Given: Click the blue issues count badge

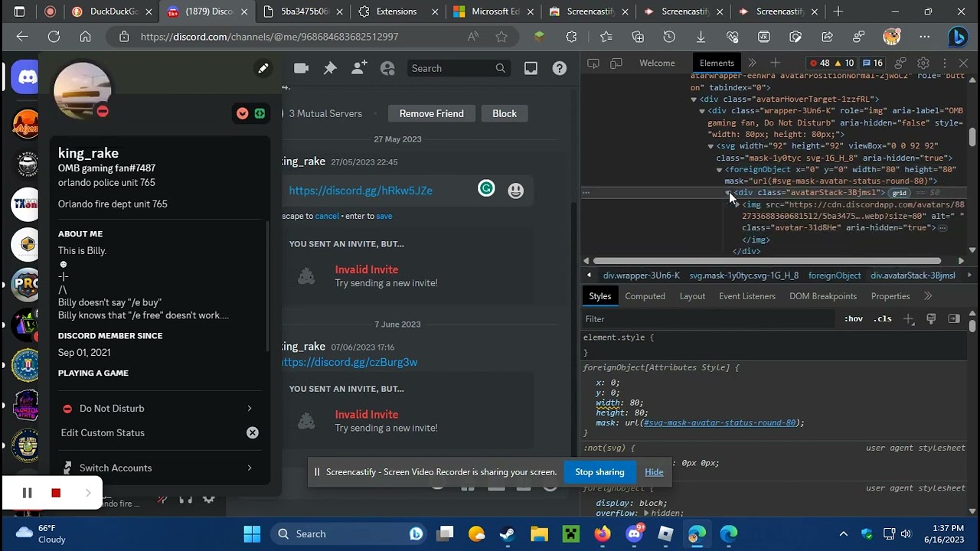Looking at the screenshot, I should click(x=872, y=64).
